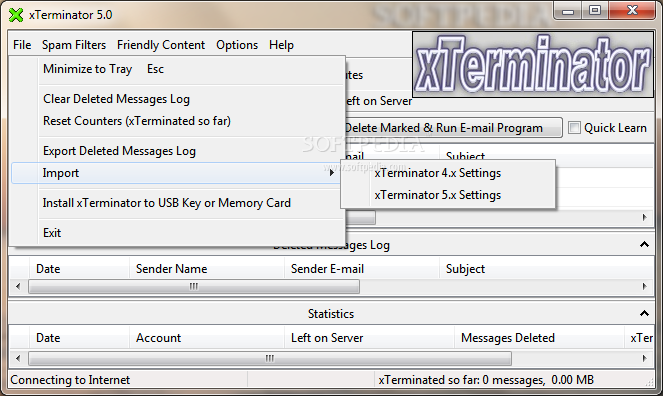Screen dimensions: 663x396
Task: Sort Statistics by Date column
Action: tap(79, 338)
